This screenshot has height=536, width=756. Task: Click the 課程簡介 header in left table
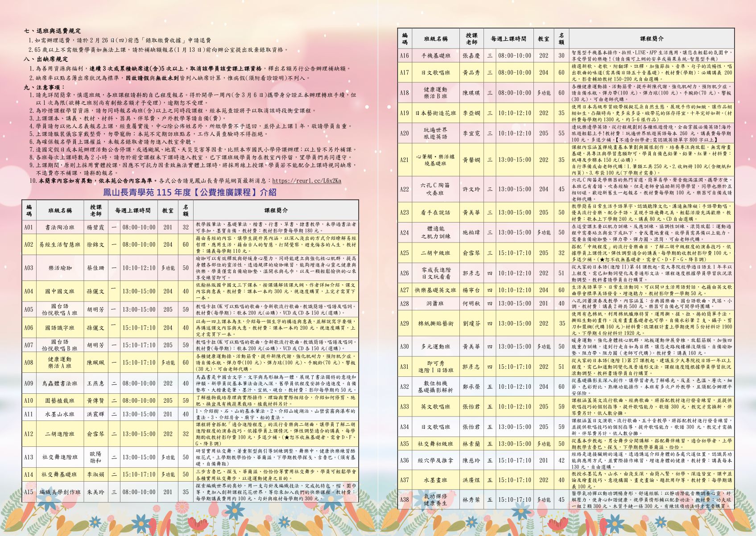tap(276, 210)
